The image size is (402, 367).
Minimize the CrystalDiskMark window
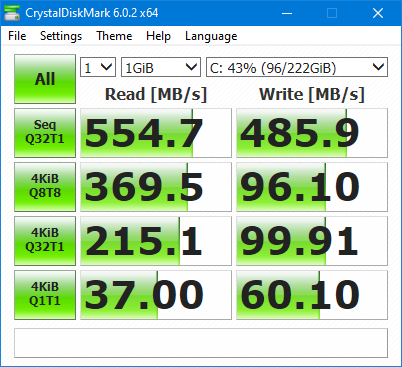(287, 13)
